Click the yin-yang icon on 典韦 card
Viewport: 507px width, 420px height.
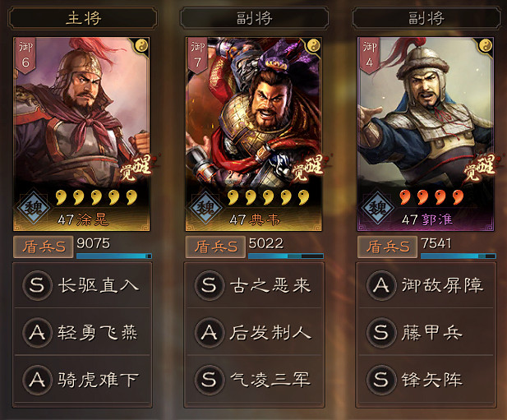click(x=313, y=45)
